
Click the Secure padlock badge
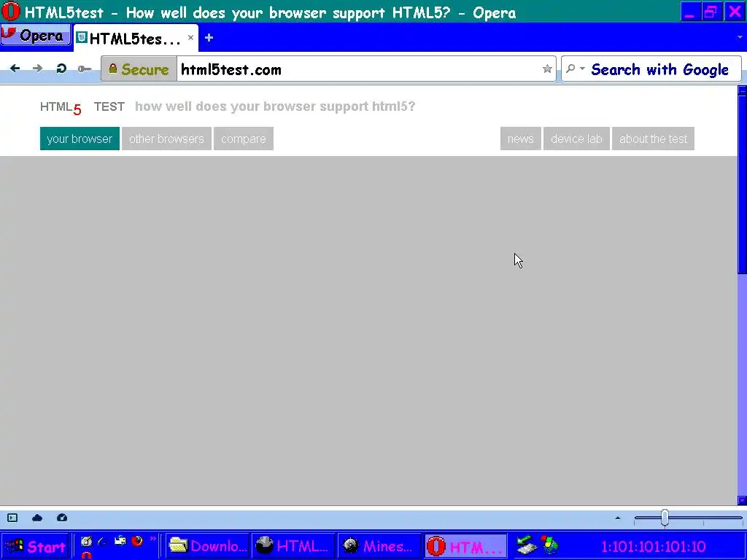(139, 69)
